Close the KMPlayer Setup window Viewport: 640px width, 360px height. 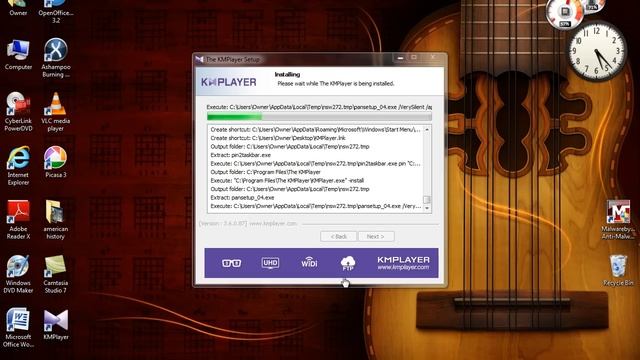pyautogui.click(x=433, y=58)
